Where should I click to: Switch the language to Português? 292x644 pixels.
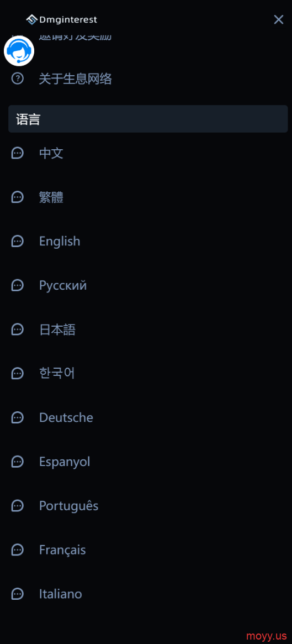[68, 506]
